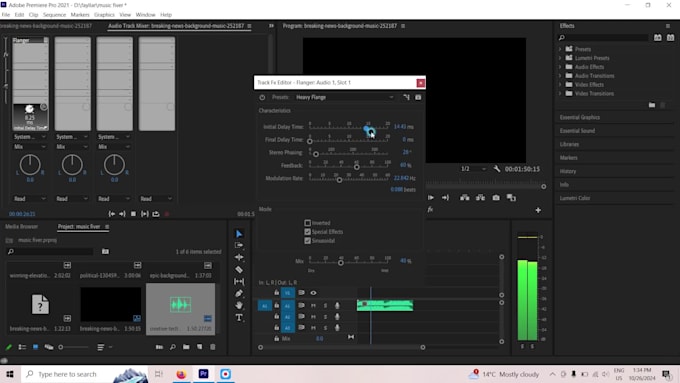Open System input dropdown under Flanger channel

30,137
